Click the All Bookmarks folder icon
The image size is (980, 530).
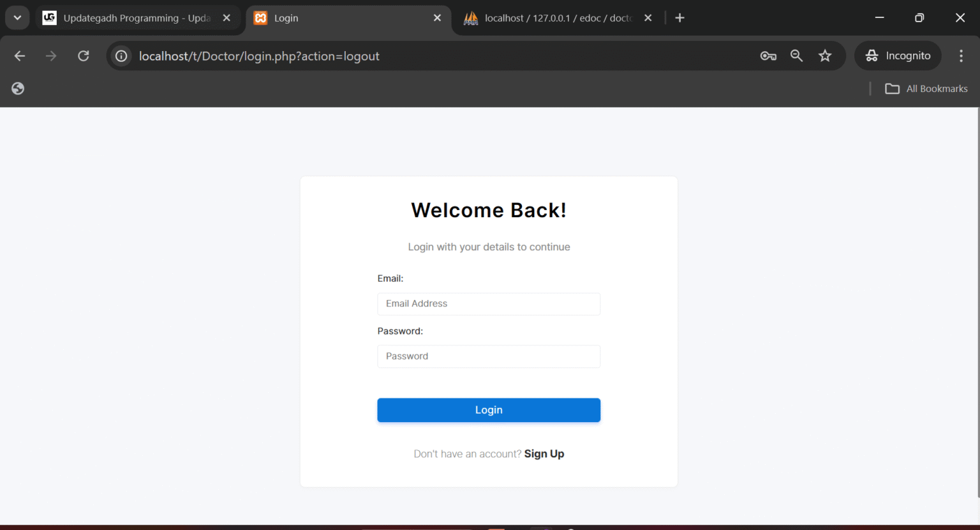[x=891, y=88]
